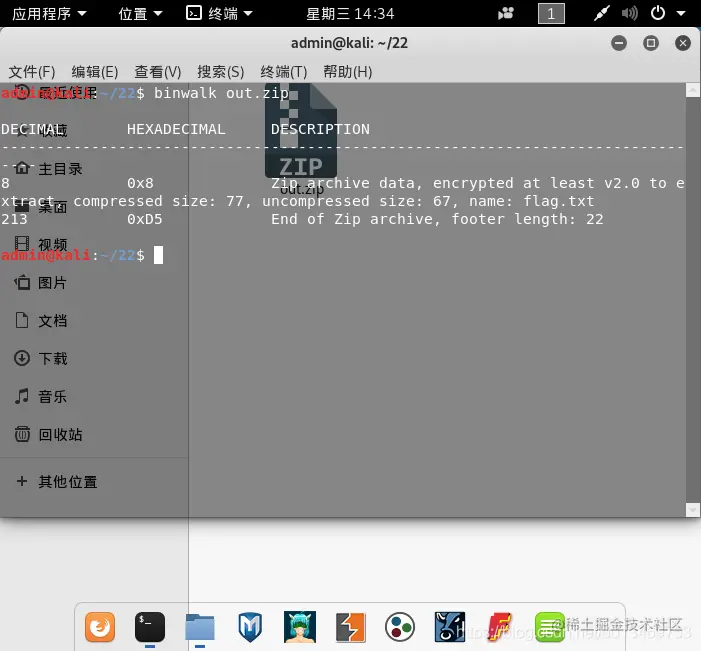Viewport: 701px width, 651px height.
Task: Open the 帮助(H) terminal menu
Action: point(348,72)
